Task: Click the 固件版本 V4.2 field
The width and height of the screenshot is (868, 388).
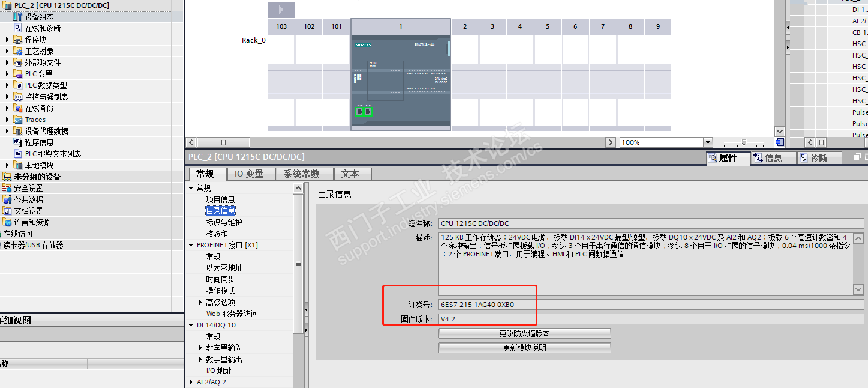Action: coord(651,319)
